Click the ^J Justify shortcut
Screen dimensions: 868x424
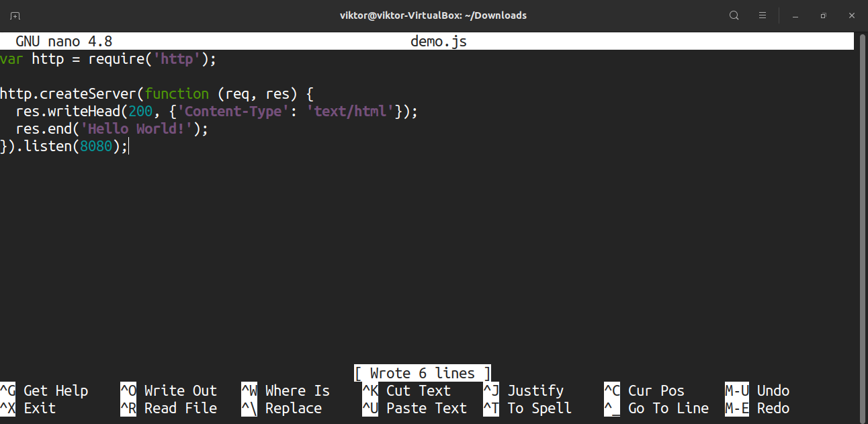point(523,391)
